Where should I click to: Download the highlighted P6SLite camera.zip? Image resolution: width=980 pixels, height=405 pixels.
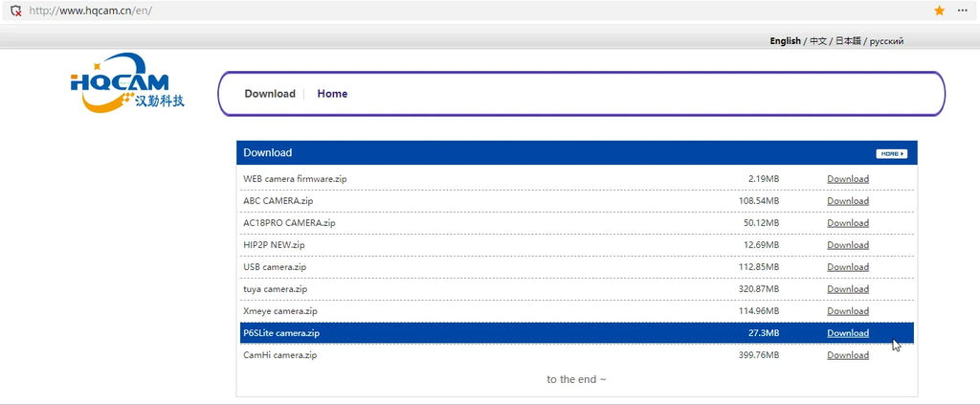pos(848,333)
